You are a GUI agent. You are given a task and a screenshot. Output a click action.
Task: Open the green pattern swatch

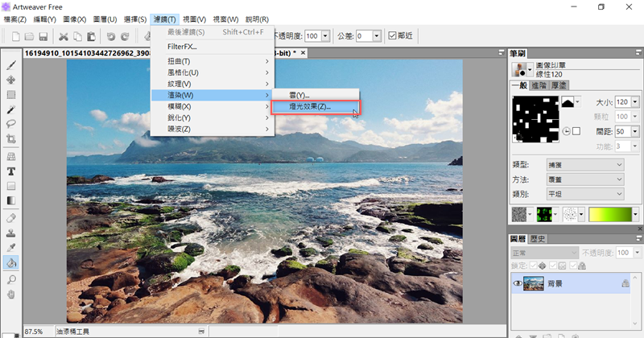pos(544,214)
